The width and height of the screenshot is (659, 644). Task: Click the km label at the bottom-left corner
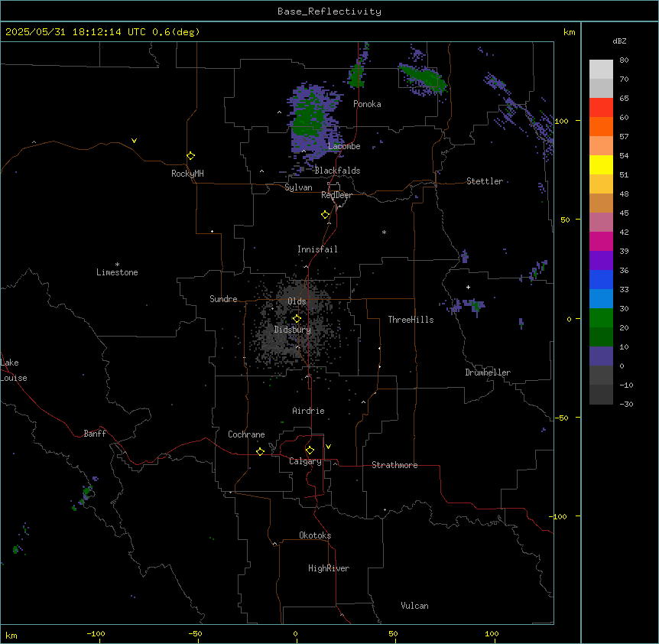point(11,635)
